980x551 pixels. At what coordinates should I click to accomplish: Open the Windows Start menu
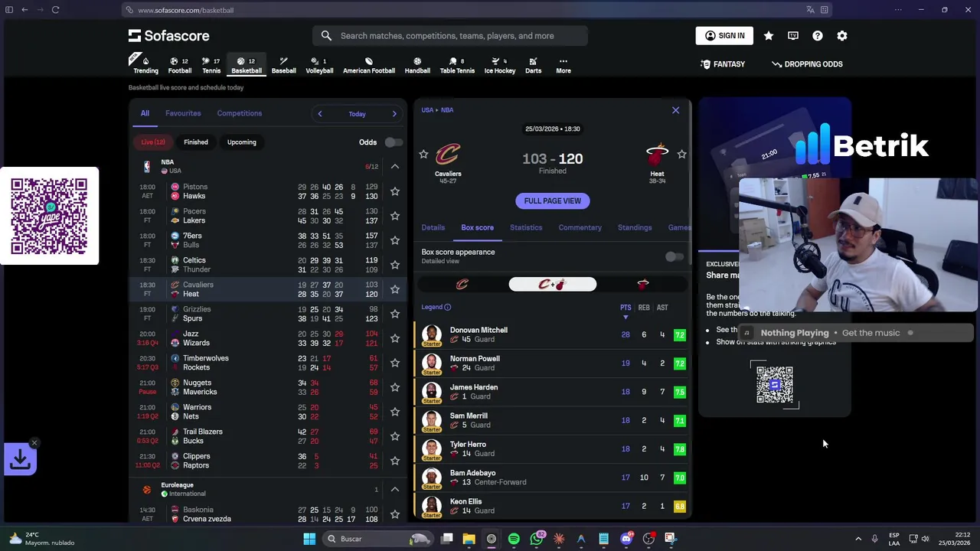coord(309,539)
